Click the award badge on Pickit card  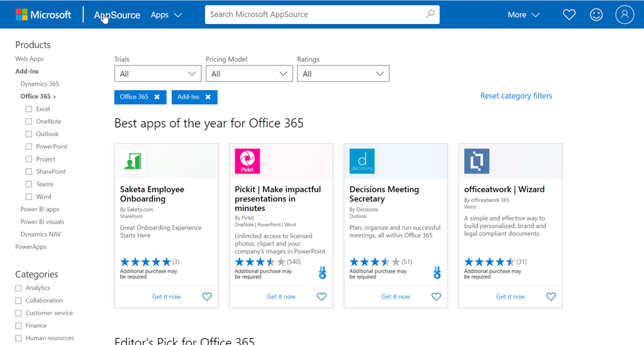click(323, 273)
